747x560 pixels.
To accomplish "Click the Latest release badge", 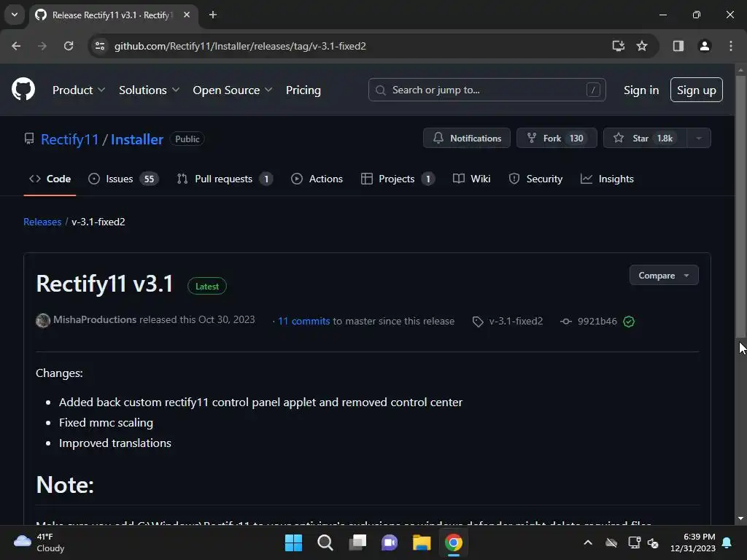I will (x=207, y=286).
